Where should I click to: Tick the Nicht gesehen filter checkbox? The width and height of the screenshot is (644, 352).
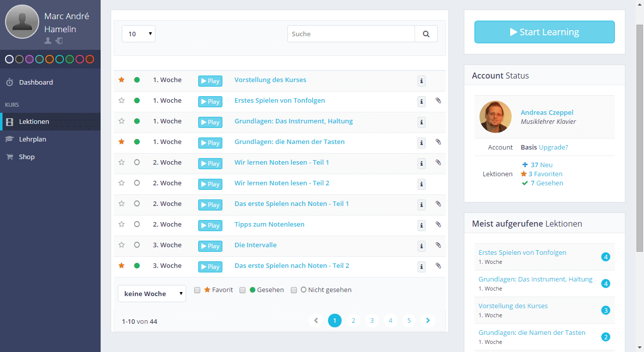(294, 290)
